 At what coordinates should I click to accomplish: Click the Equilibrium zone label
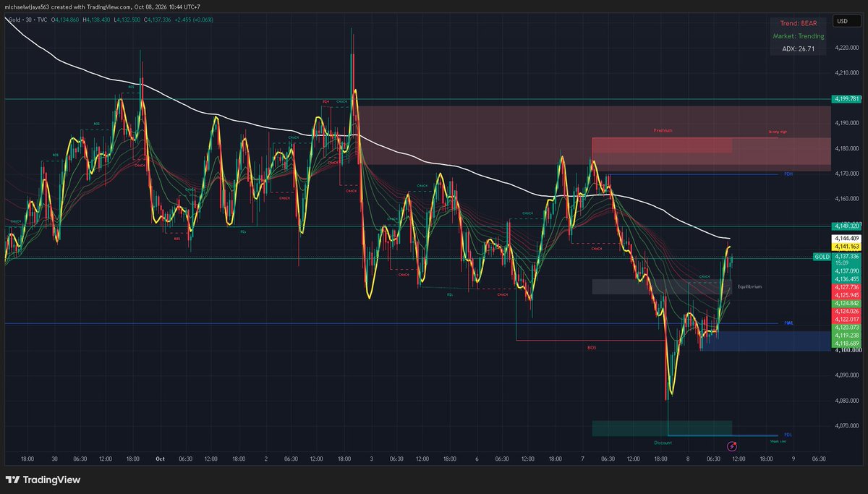coord(749,287)
